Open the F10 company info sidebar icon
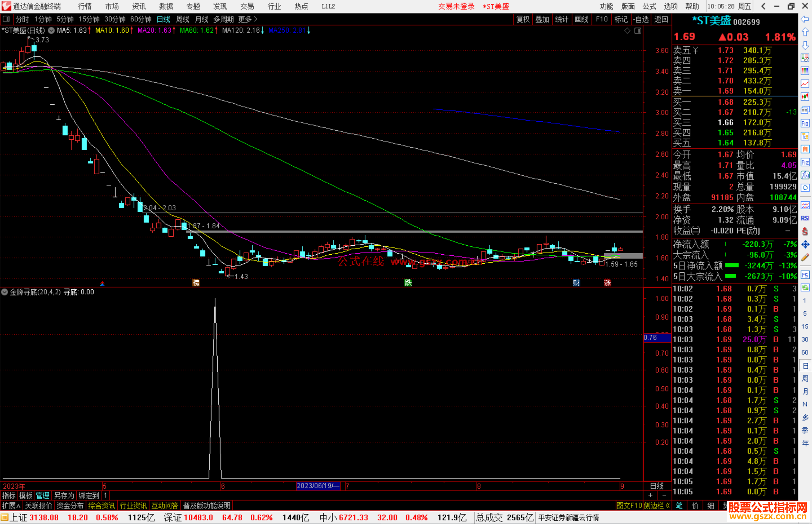The image size is (812, 524). pos(805,123)
